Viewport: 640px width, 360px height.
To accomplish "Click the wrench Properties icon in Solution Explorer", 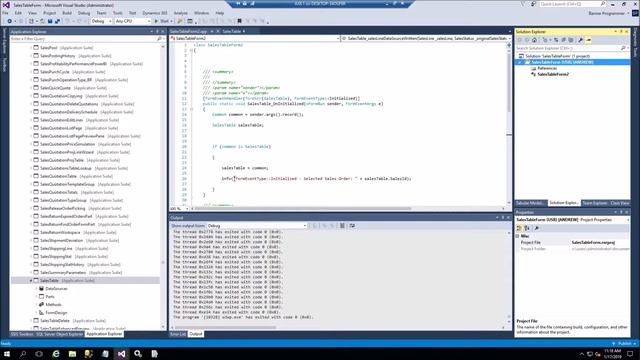I will 580,40.
